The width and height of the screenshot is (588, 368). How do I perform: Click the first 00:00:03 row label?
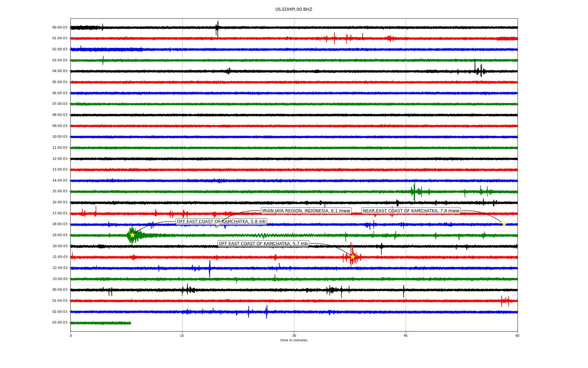click(60, 27)
